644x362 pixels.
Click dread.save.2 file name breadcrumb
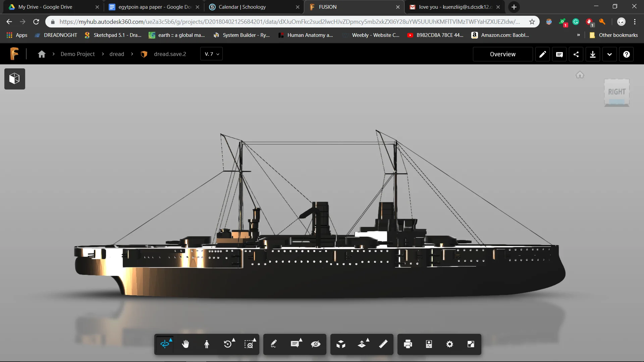tap(170, 54)
